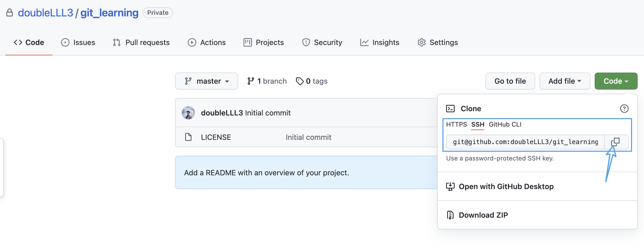This screenshot has width=644, height=250.
Task: Click the tag icon next to 0 tags
Action: 300,81
